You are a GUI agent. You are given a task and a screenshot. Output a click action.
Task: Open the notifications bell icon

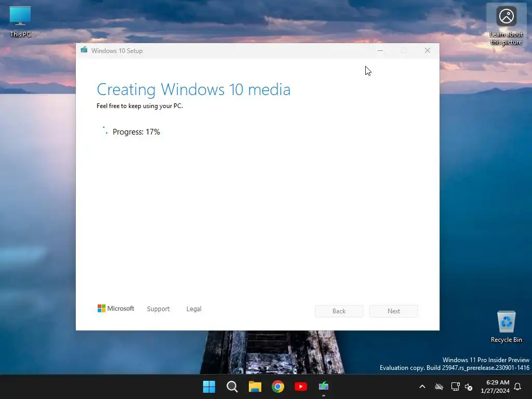click(517, 387)
